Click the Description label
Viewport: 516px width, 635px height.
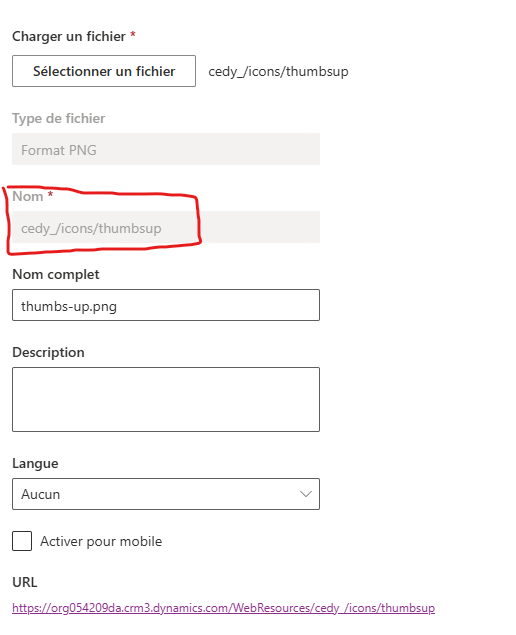coord(48,352)
